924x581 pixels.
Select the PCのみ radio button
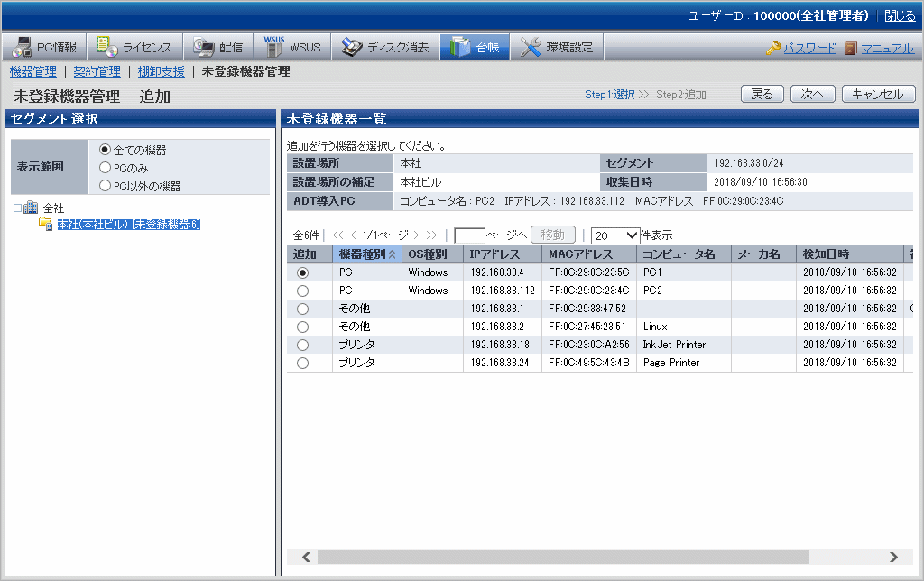click(x=106, y=168)
